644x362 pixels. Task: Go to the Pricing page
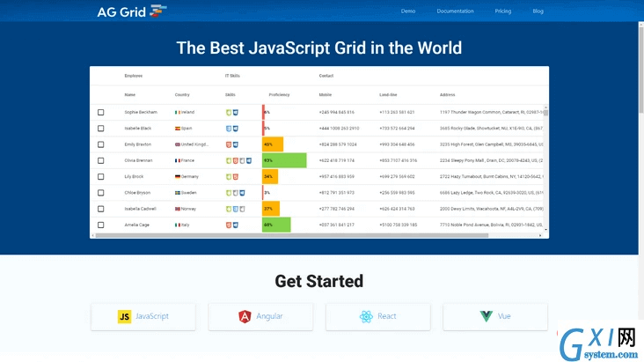pyautogui.click(x=502, y=11)
